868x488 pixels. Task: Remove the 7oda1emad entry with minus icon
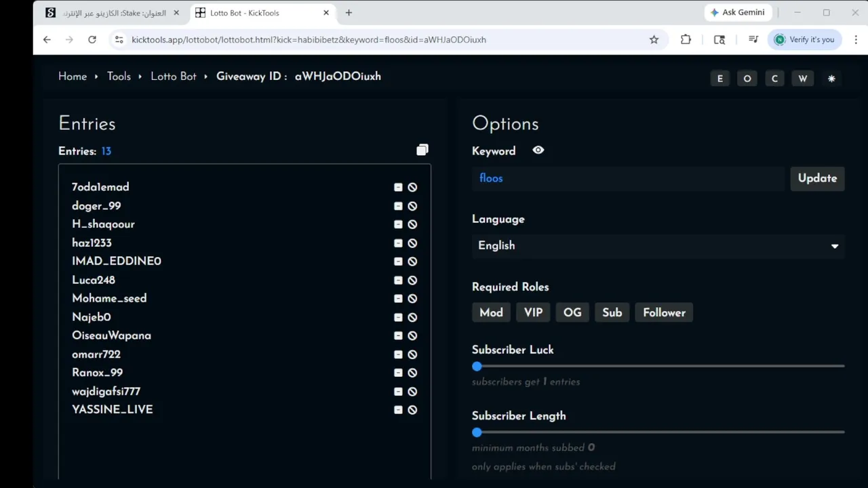click(398, 187)
